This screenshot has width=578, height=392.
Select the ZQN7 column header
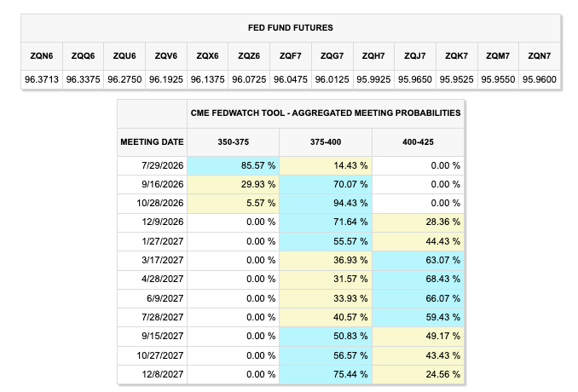(540, 56)
